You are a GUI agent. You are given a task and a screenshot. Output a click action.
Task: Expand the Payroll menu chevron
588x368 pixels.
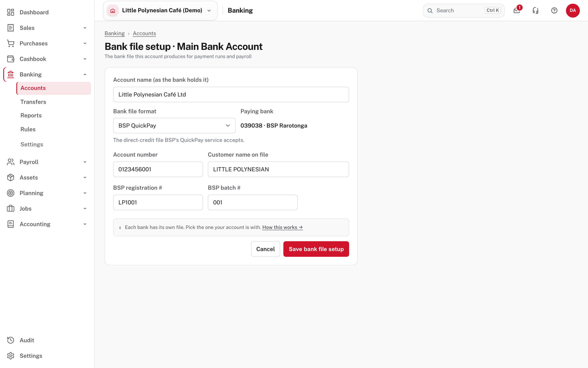(85, 162)
